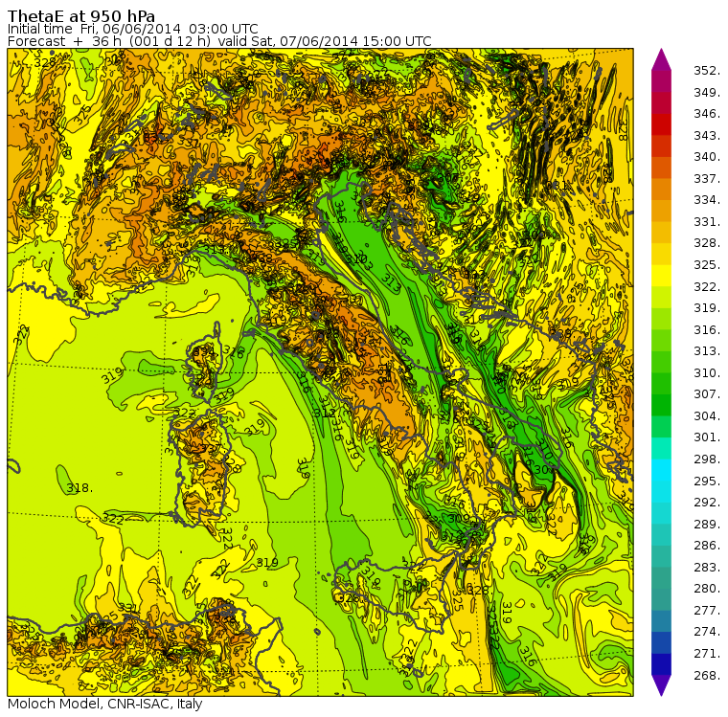Click the 292. legend value
This screenshot has width=728, height=717.
(707, 503)
